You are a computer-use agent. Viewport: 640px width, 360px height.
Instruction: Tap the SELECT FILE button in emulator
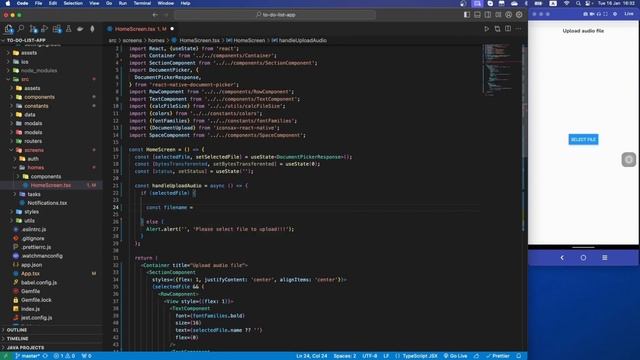tap(583, 140)
